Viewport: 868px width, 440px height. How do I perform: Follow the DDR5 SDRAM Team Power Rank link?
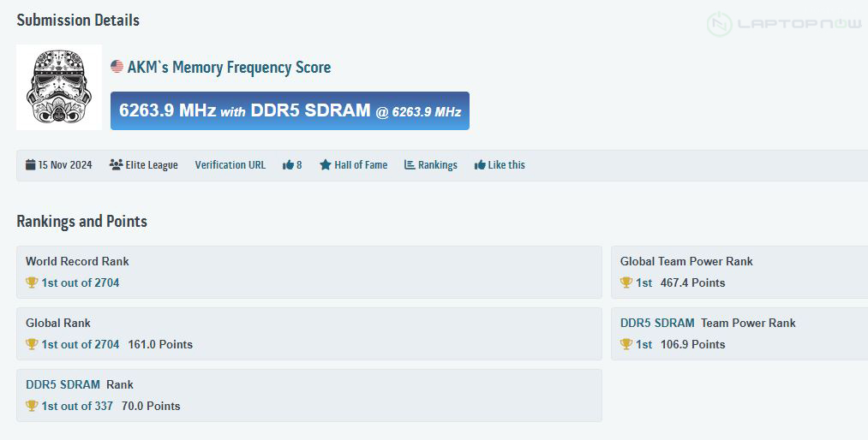point(657,323)
